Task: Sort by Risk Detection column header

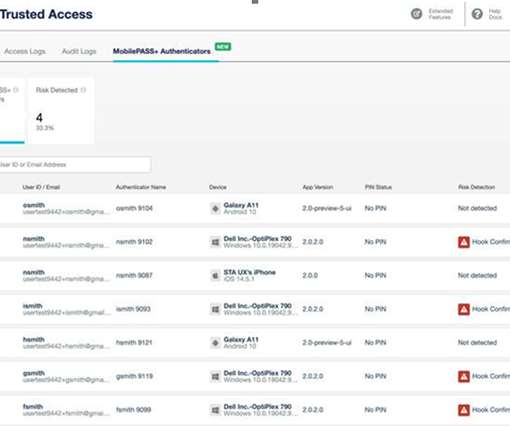Action: click(476, 187)
